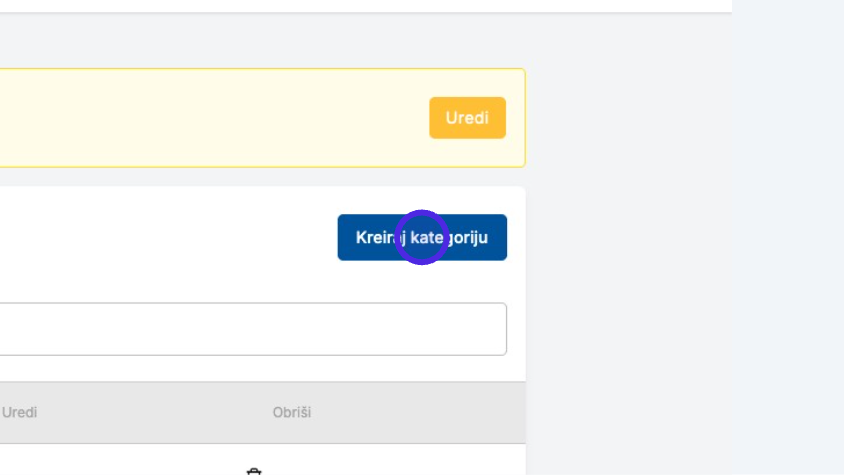
Task: Click the trash icon in the first row
Action: click(x=254, y=472)
